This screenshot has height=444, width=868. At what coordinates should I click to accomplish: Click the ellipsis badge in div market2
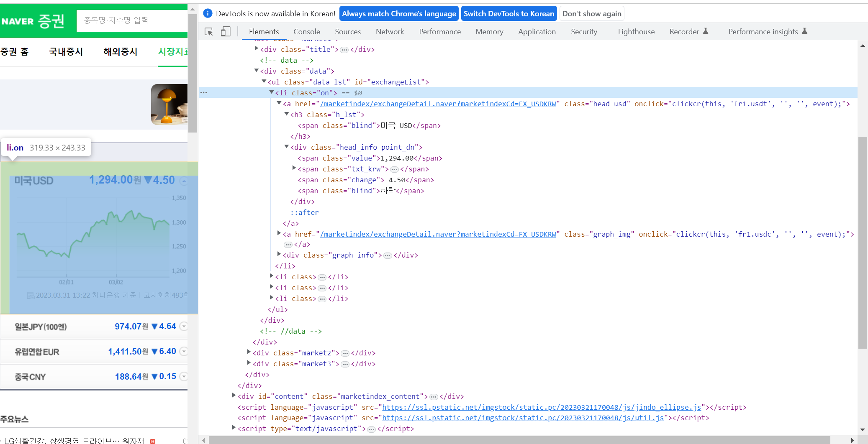point(345,353)
